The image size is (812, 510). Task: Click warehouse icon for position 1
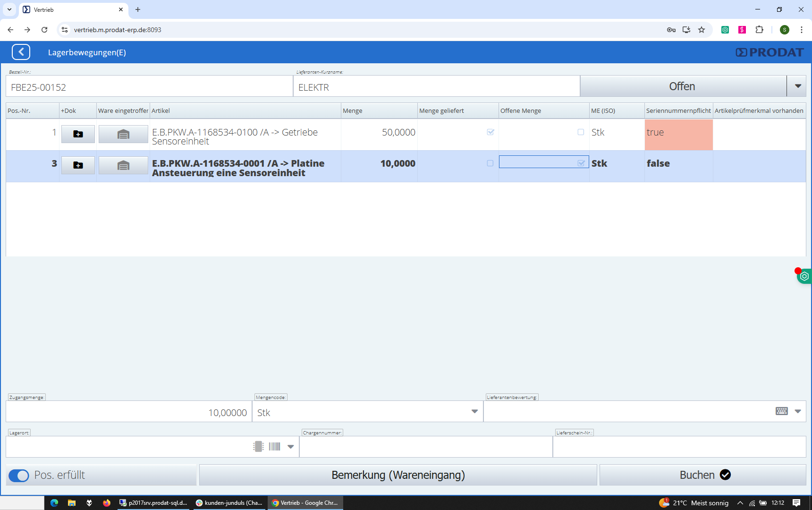coord(123,134)
